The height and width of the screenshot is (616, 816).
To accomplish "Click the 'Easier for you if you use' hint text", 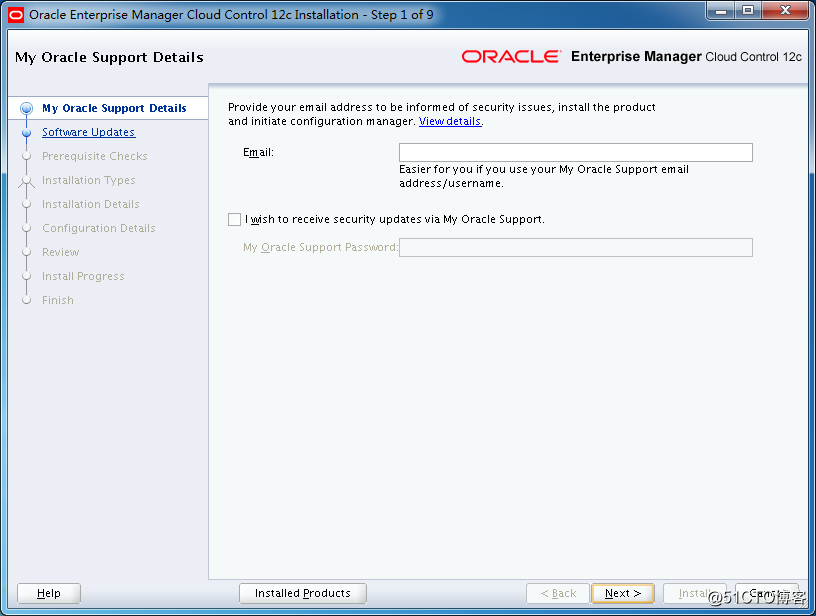I will coord(544,176).
